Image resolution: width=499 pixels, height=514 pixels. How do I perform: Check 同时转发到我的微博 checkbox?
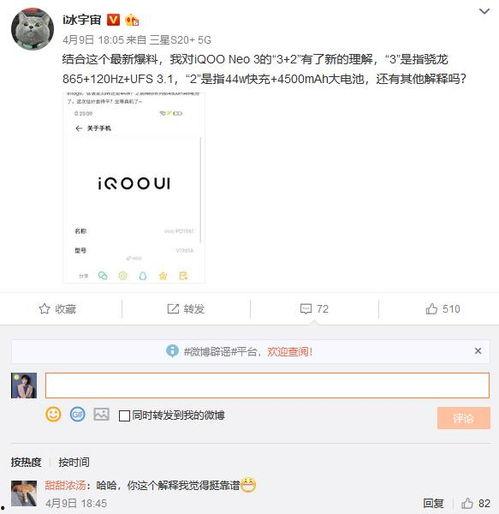pyautogui.click(x=124, y=416)
